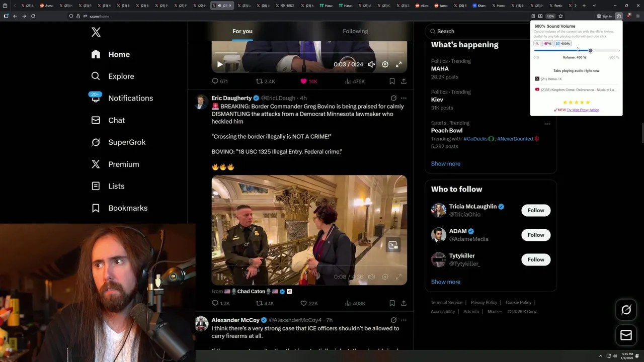Mute the Bovino video
Viewport: 644px width, 362px height.
click(371, 277)
